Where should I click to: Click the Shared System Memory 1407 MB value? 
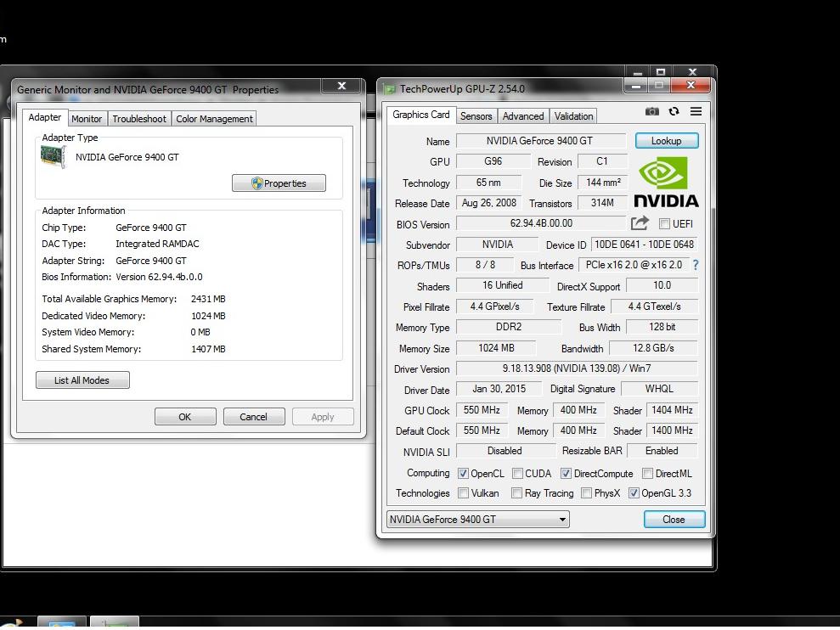208,349
